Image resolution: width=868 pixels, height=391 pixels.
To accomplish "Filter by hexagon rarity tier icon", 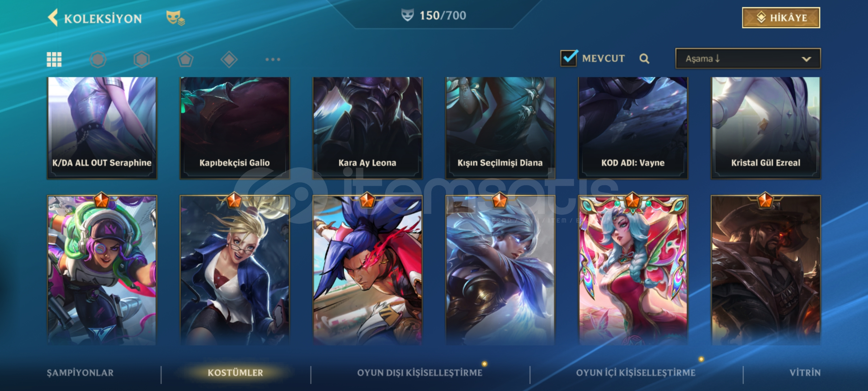I will point(141,59).
